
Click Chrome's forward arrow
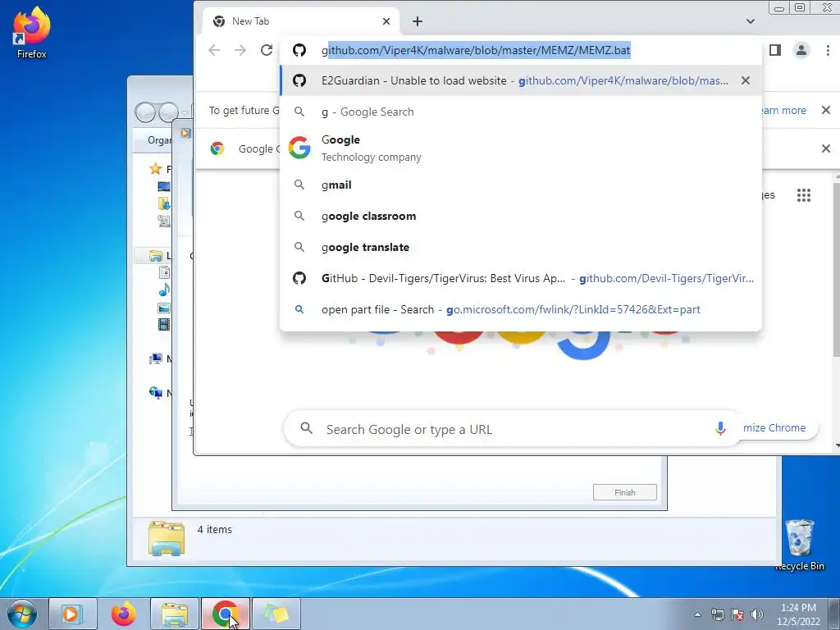pos(240,50)
